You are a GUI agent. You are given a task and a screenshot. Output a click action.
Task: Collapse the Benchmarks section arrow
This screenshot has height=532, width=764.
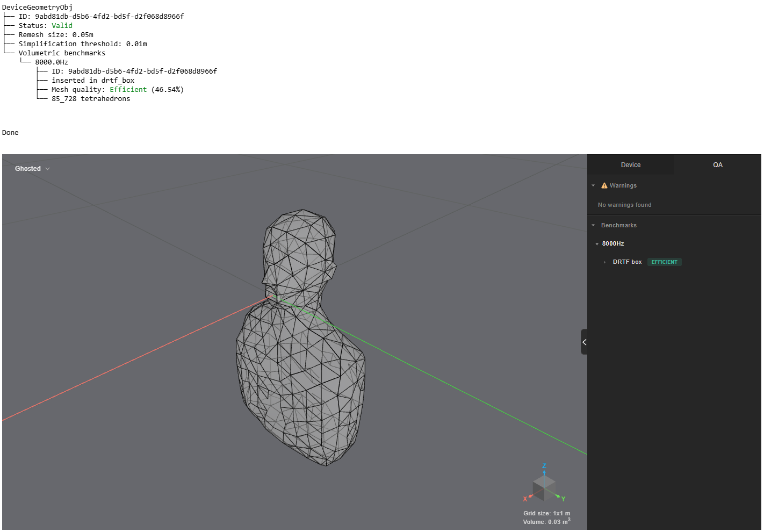[x=593, y=225]
